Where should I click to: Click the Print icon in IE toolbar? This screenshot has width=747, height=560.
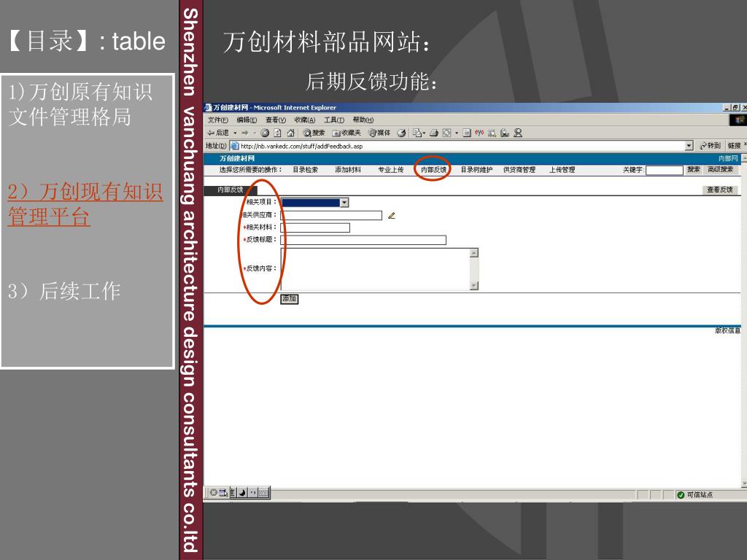click(x=434, y=133)
